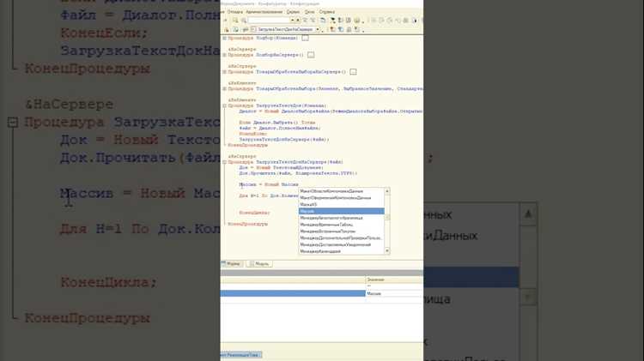644x361 pixels.
Task: Click the autocomplete list scroll down arrow
Action: 387,250
